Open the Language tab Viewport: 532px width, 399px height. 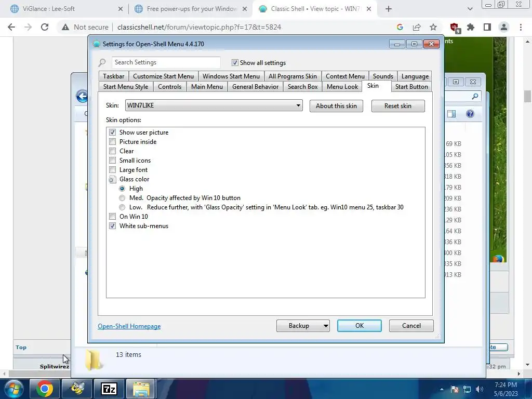(x=415, y=76)
